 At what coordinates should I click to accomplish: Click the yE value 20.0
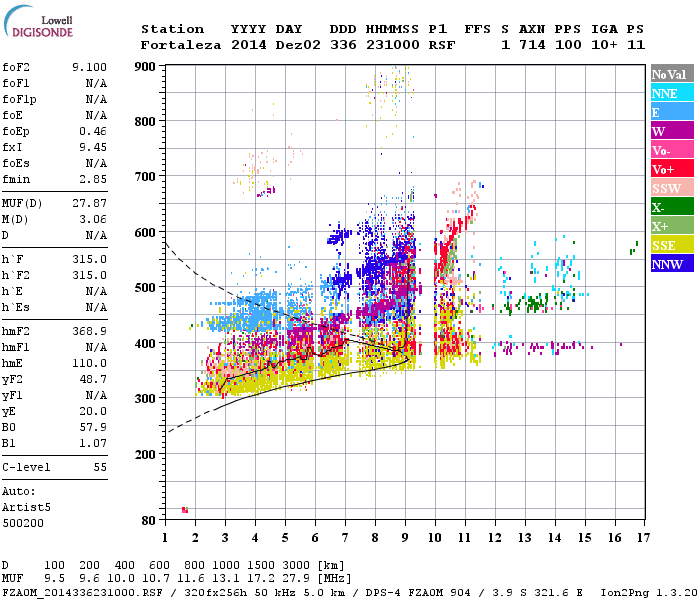[93, 411]
